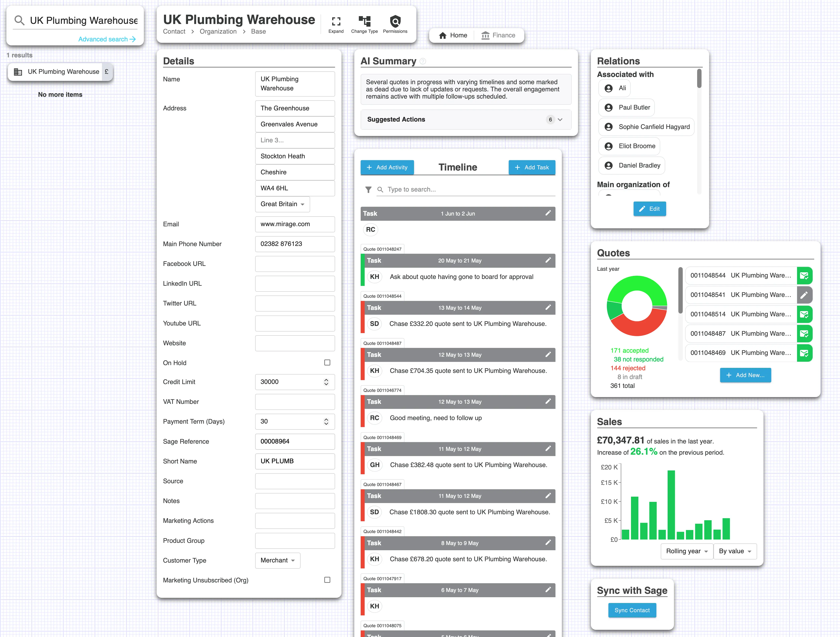Click the Change Type icon
The width and height of the screenshot is (840, 637).
pyautogui.click(x=365, y=21)
